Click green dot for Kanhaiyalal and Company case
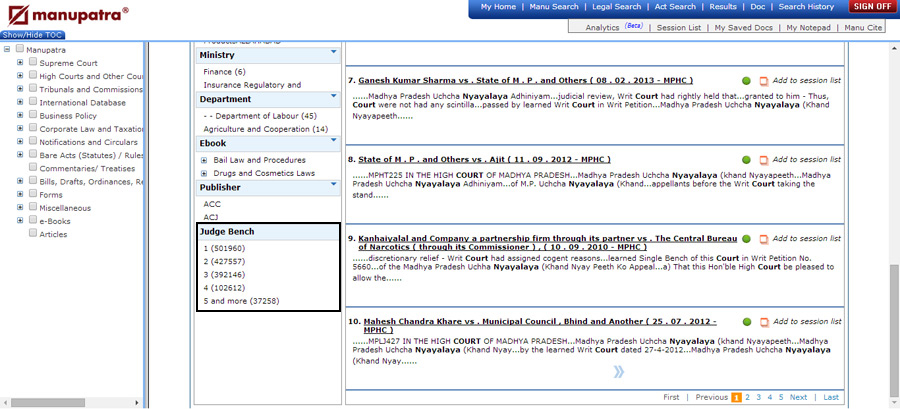 746,239
